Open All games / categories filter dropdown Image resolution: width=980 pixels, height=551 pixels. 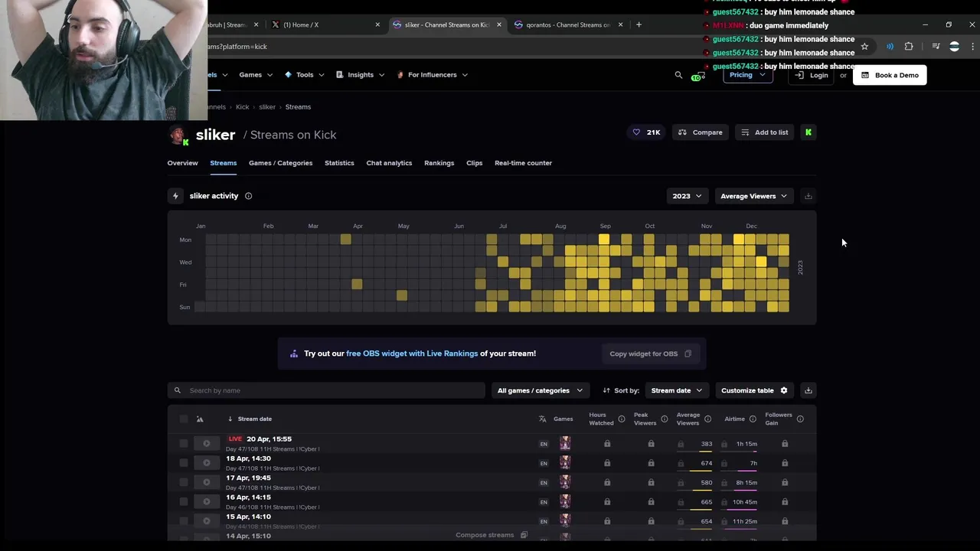[x=540, y=390]
